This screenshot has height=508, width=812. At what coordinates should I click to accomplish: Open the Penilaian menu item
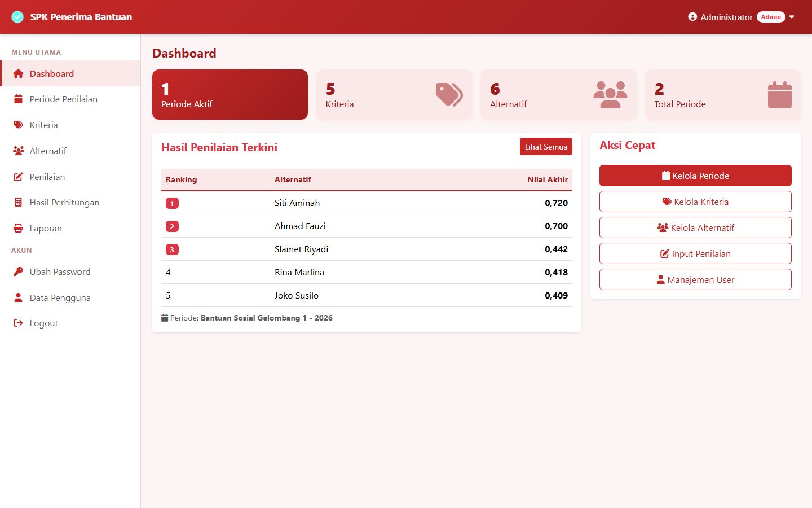tap(70, 177)
